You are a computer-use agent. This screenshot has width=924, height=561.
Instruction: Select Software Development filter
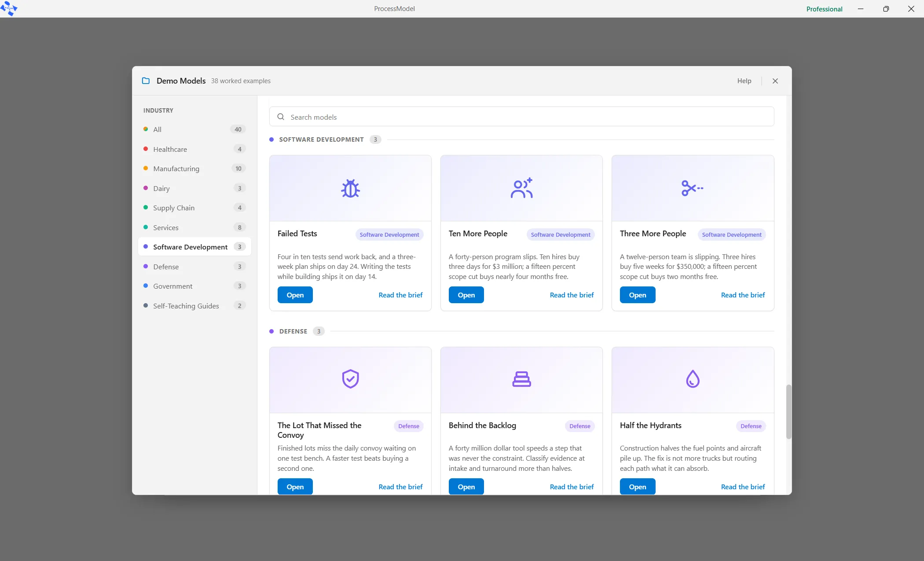pyautogui.click(x=194, y=247)
